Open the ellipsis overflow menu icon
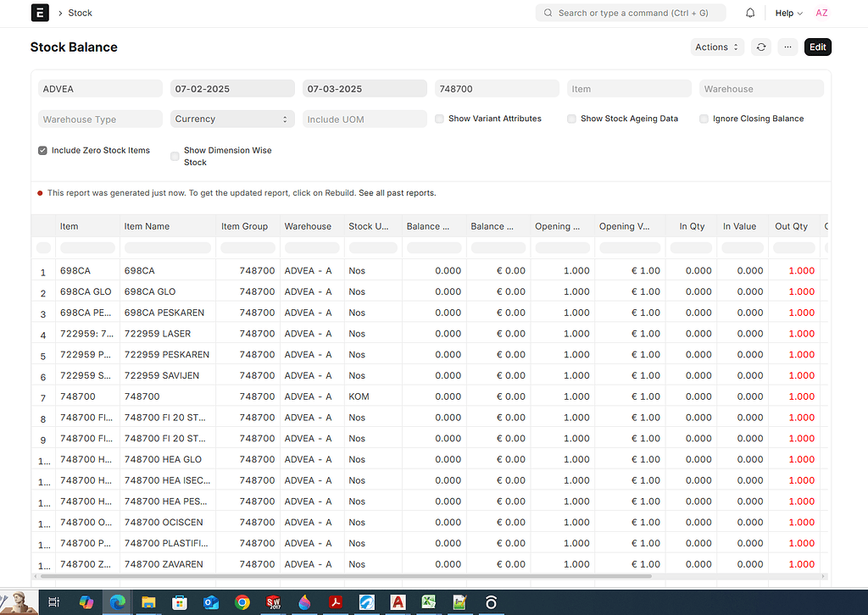The image size is (868, 615). click(789, 47)
